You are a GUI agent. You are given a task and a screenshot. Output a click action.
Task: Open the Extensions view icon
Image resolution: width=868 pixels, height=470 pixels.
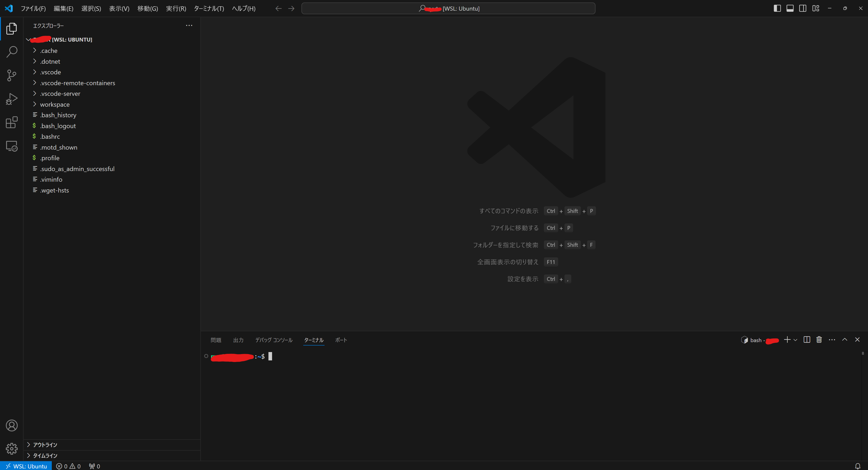pos(12,122)
